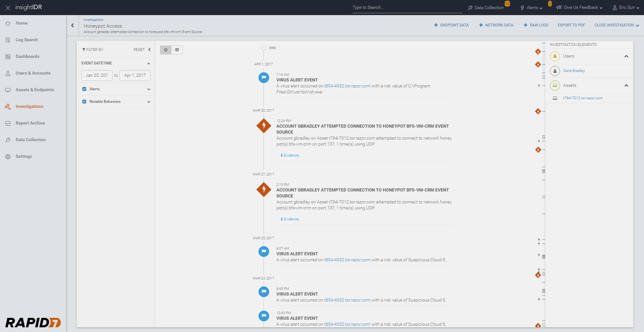Click the Mar 30 honeypot alert diamond icon

264,126
